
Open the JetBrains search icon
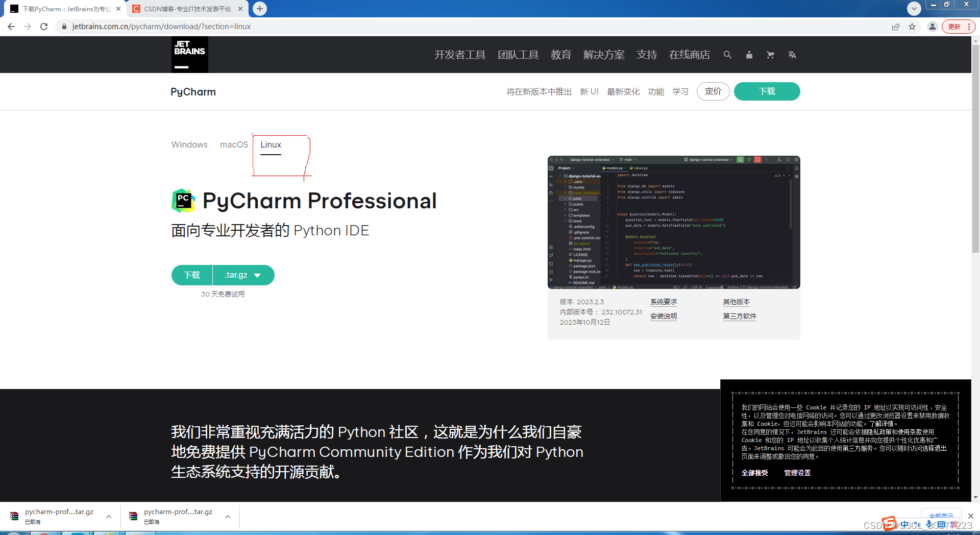pos(727,55)
